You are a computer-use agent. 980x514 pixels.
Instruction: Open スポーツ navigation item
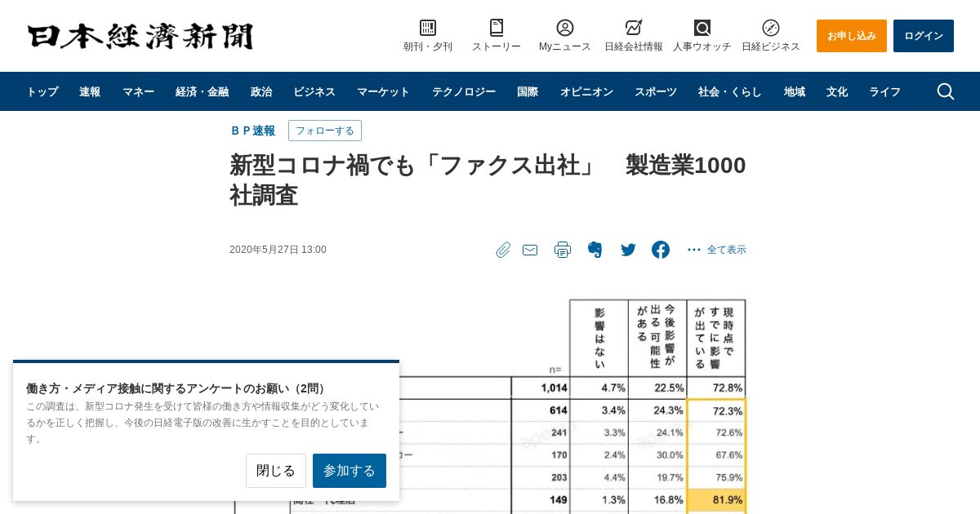656,91
